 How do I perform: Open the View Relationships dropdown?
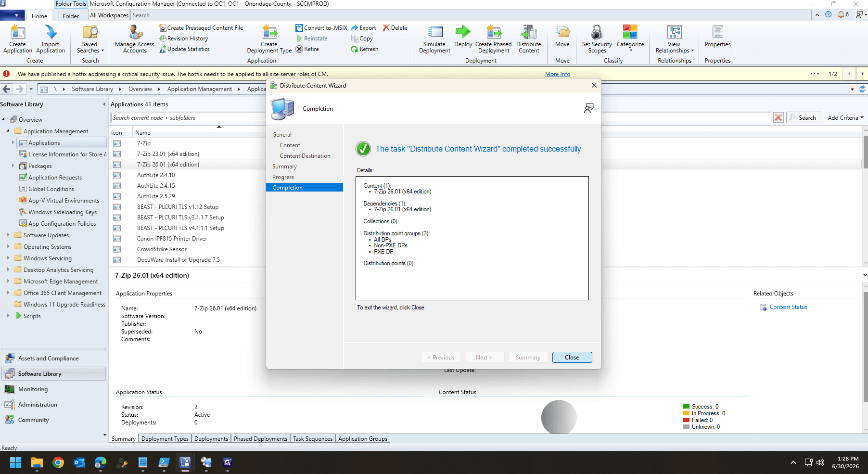pos(675,39)
